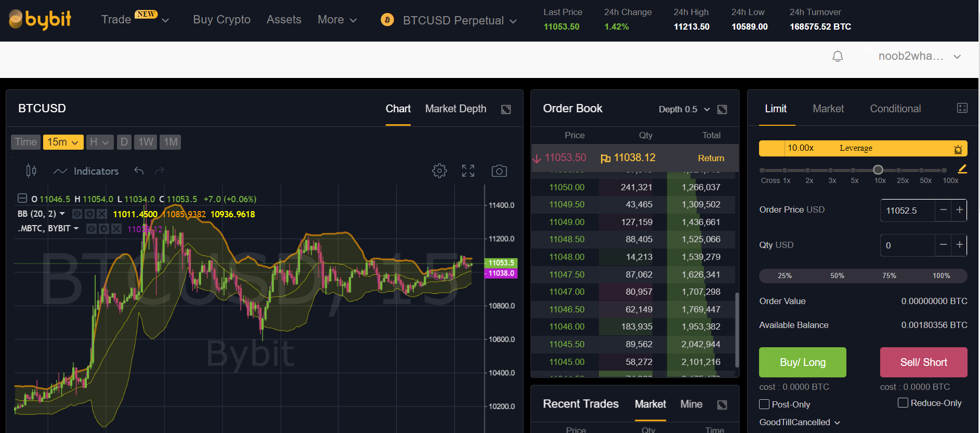
Task: Switch to Limit order tab
Action: pyautogui.click(x=776, y=109)
